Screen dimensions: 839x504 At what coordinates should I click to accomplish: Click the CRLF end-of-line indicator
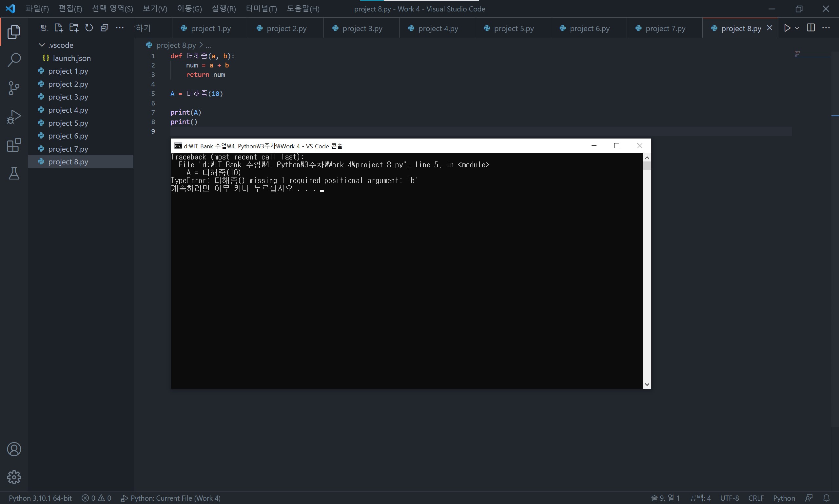(x=756, y=498)
